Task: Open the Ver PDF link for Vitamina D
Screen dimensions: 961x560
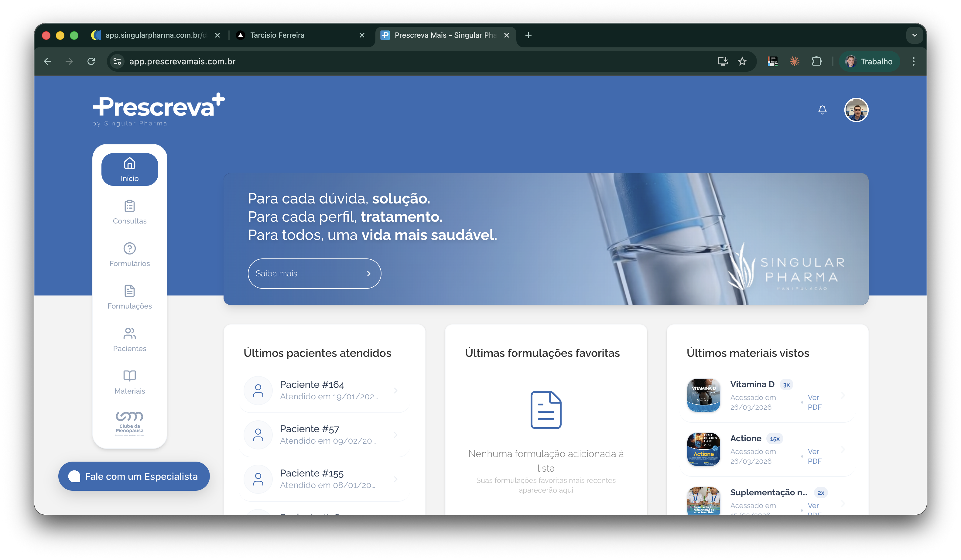Action: click(x=814, y=402)
